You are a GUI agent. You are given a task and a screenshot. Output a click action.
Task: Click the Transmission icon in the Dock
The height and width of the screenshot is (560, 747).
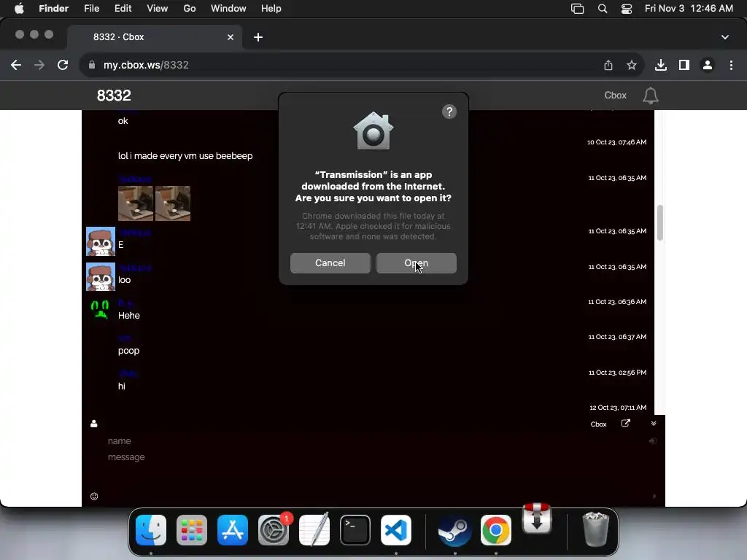(537, 519)
